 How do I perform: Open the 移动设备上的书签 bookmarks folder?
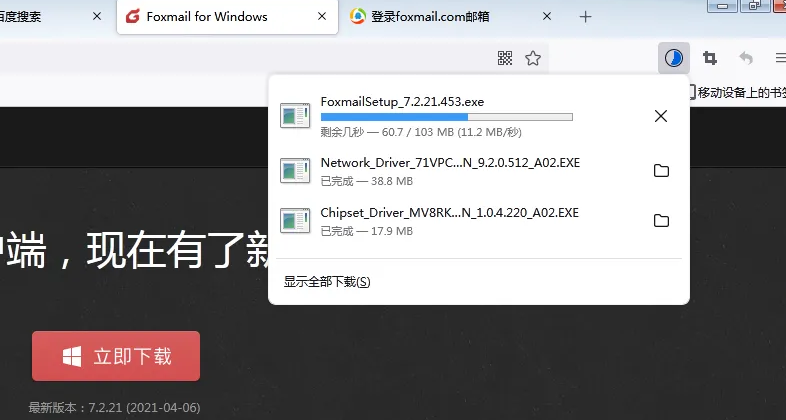coord(736,92)
